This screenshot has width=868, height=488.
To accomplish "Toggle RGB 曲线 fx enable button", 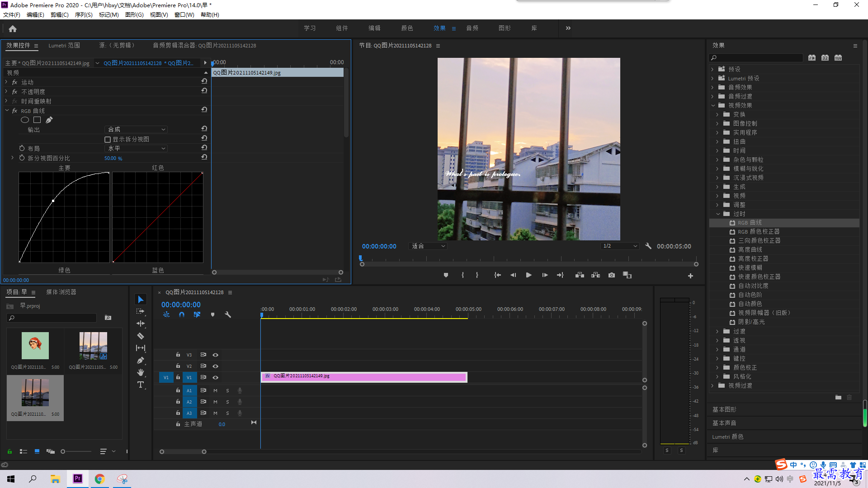I will pos(14,111).
